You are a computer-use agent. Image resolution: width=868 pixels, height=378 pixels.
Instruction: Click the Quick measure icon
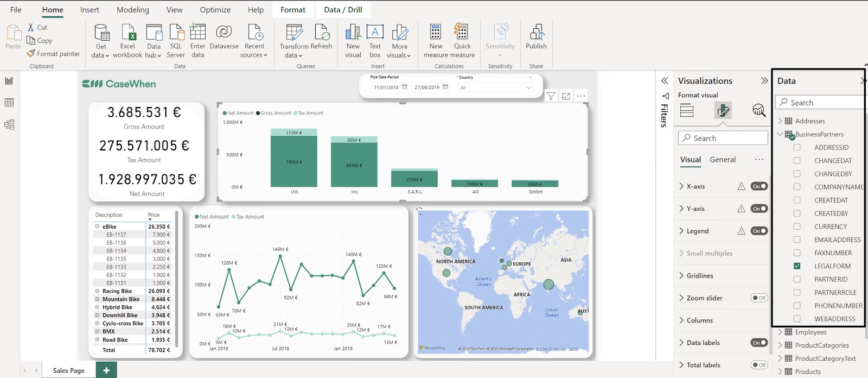[x=462, y=33]
